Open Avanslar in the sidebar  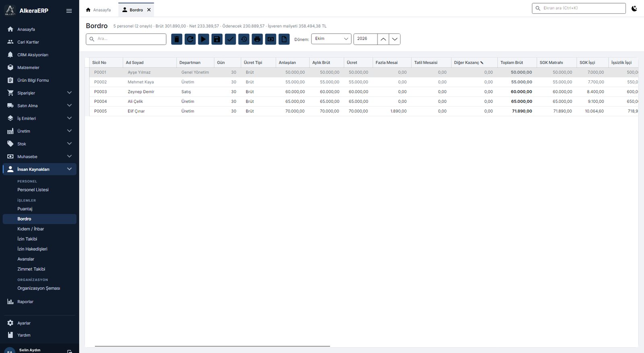point(39,259)
